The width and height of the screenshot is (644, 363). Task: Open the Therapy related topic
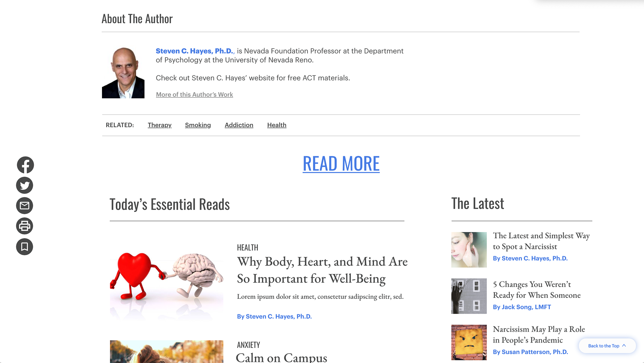click(160, 125)
